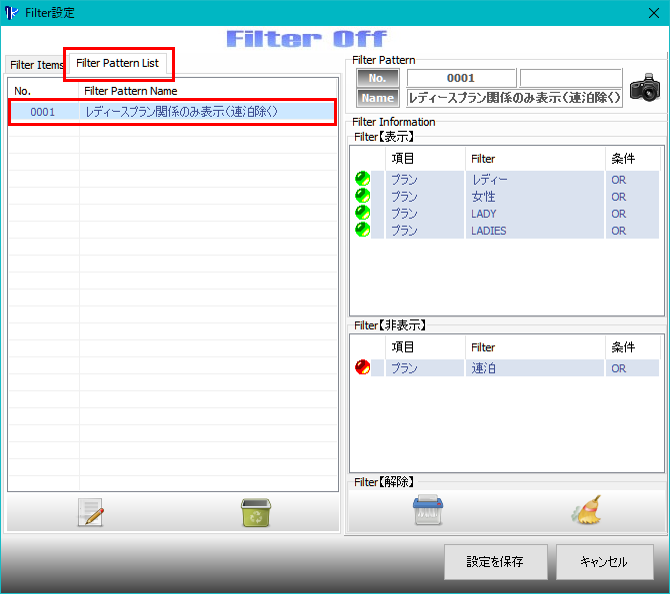Click the broom clear icon
This screenshot has width=670, height=594.
(586, 511)
